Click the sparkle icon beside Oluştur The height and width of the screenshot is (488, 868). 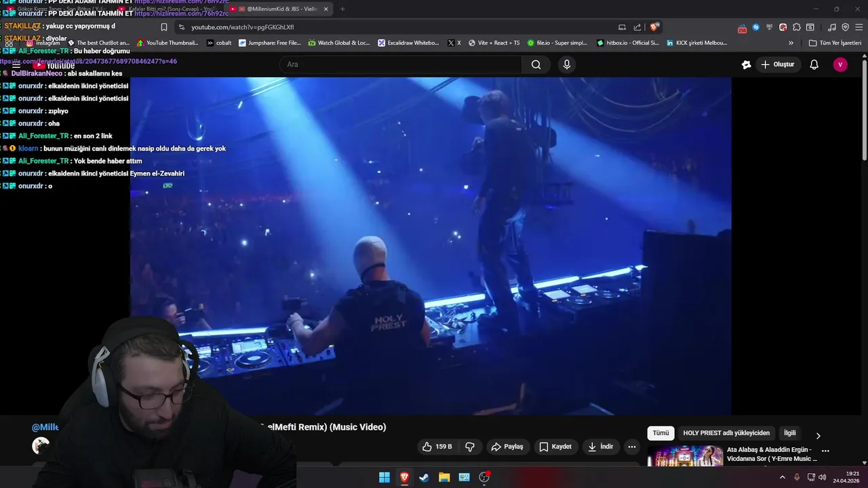pyautogui.click(x=747, y=64)
